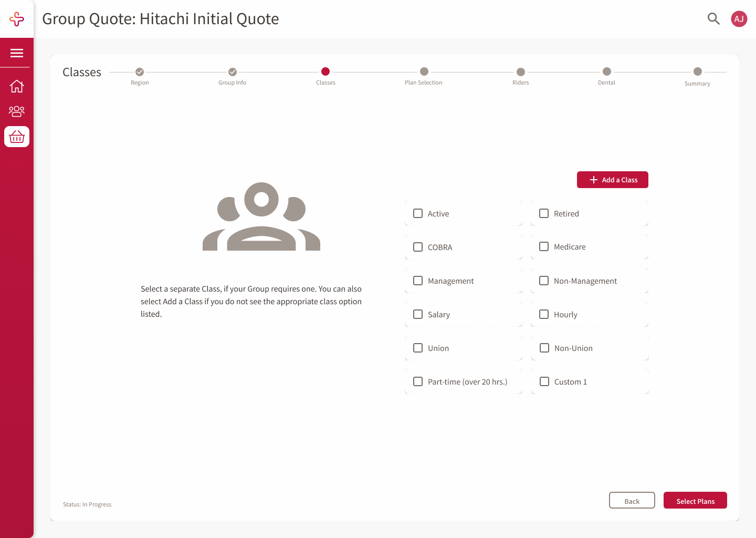Tick Part-time (over 20 hrs.) checkbox
This screenshot has height=538, width=756.
[x=418, y=381]
